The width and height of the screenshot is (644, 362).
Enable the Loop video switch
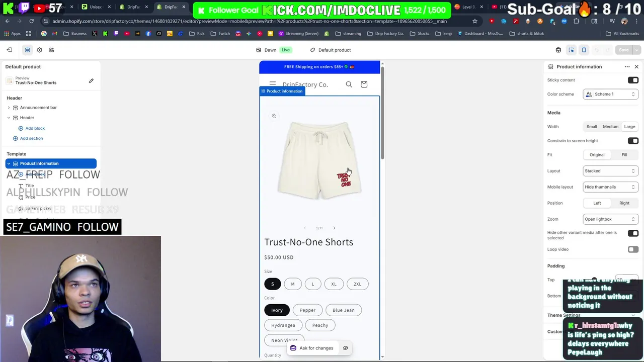633,249
